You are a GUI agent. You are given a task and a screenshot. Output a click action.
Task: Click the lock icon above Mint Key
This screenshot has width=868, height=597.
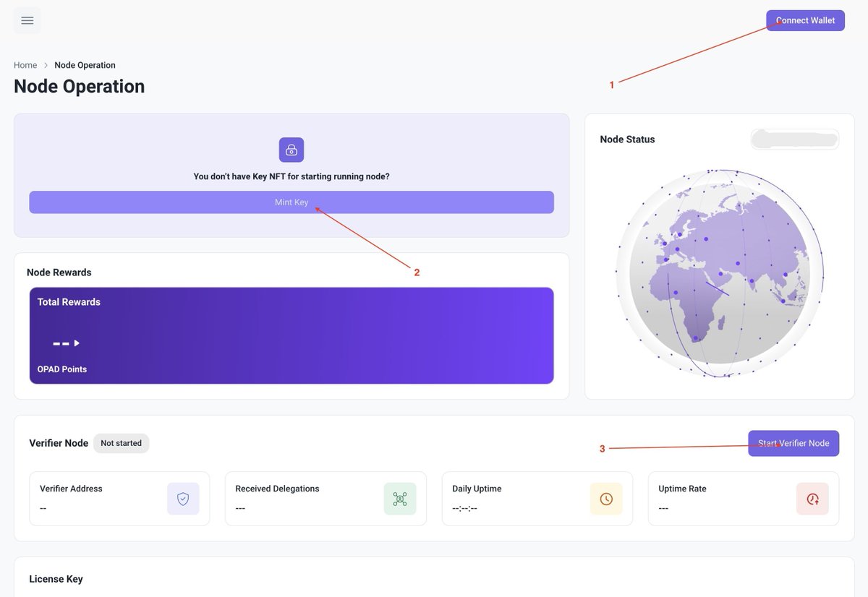[292, 150]
